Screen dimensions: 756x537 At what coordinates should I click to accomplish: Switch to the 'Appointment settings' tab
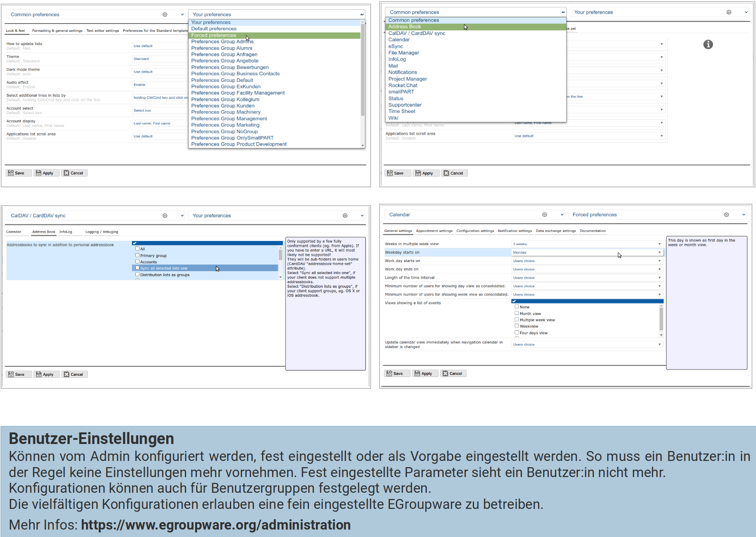tap(434, 231)
